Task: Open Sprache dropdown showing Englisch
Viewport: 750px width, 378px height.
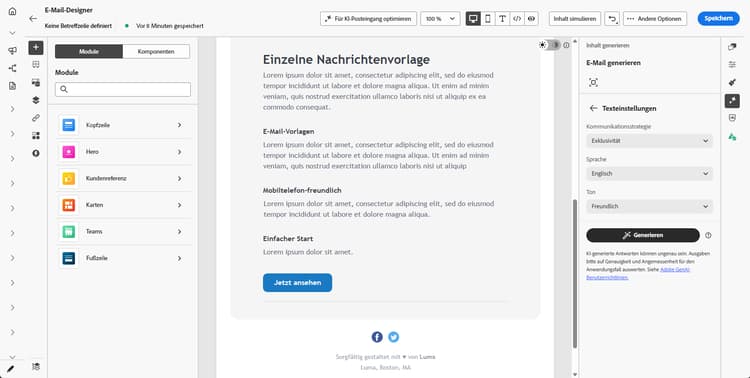Action: [x=650, y=174]
